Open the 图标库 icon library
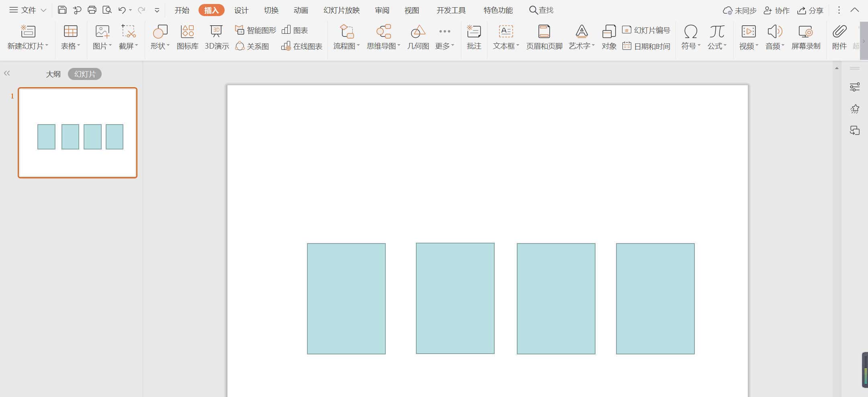The image size is (868, 397). [x=187, y=37]
